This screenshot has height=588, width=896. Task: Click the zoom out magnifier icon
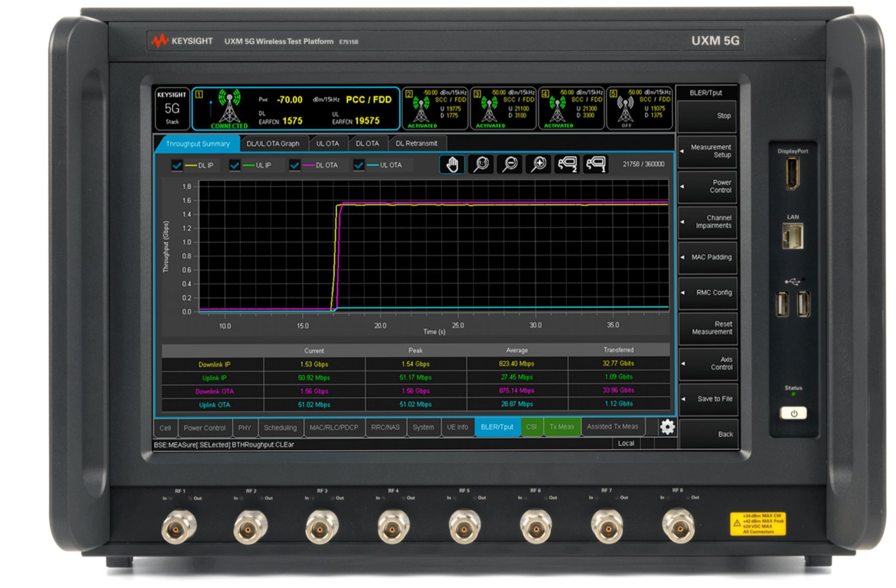point(510,164)
